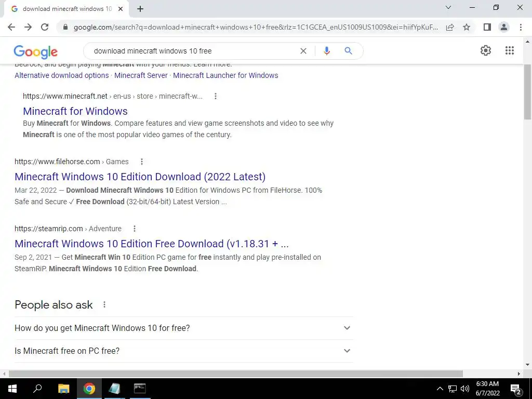Open 'Minecraft for Windows' result
The image size is (532, 399).
pyautogui.click(x=75, y=111)
